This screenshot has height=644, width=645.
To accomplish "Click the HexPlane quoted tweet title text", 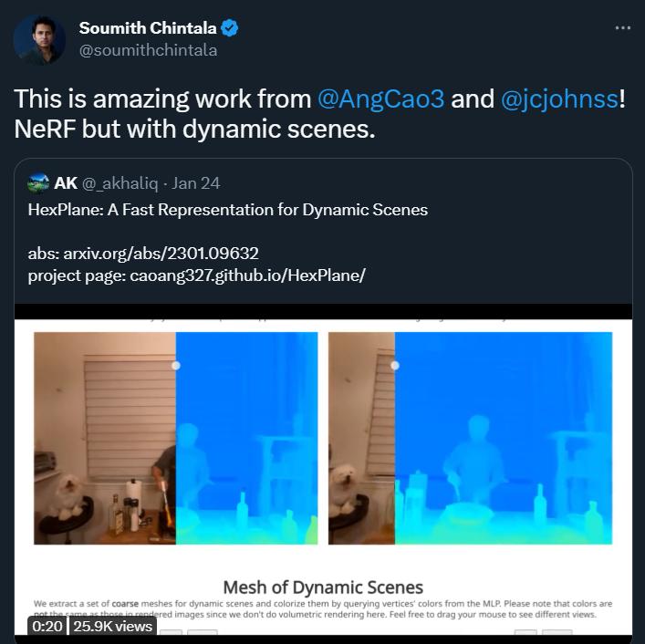I will [228, 210].
